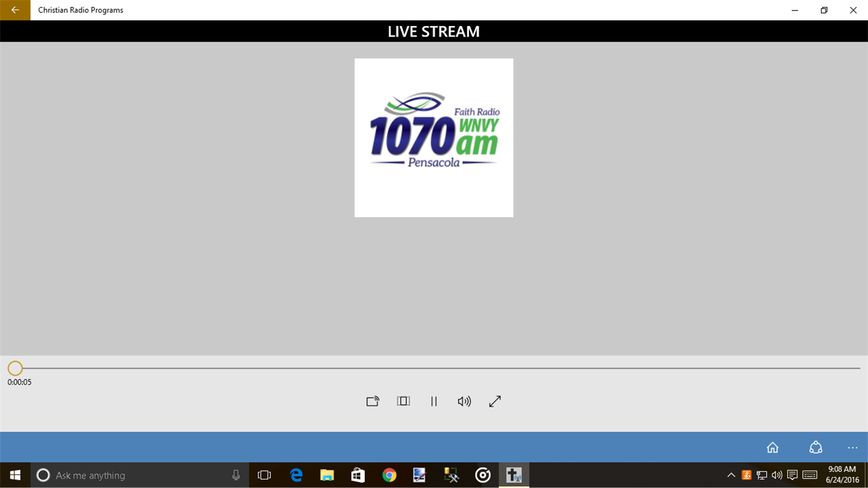Screen dimensions: 868x488
Task: Toggle mute on the stream audio
Action: tap(464, 401)
